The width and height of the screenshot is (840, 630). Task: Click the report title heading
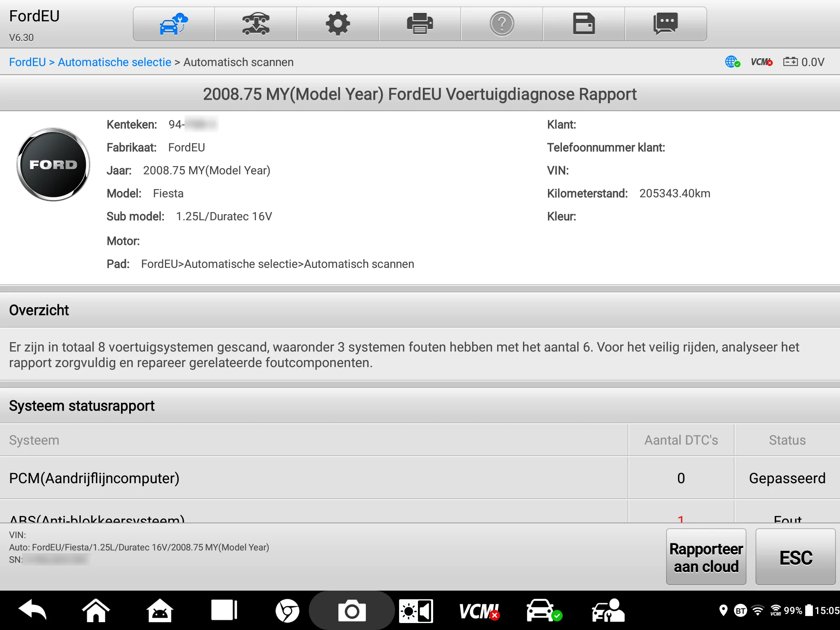(x=420, y=94)
